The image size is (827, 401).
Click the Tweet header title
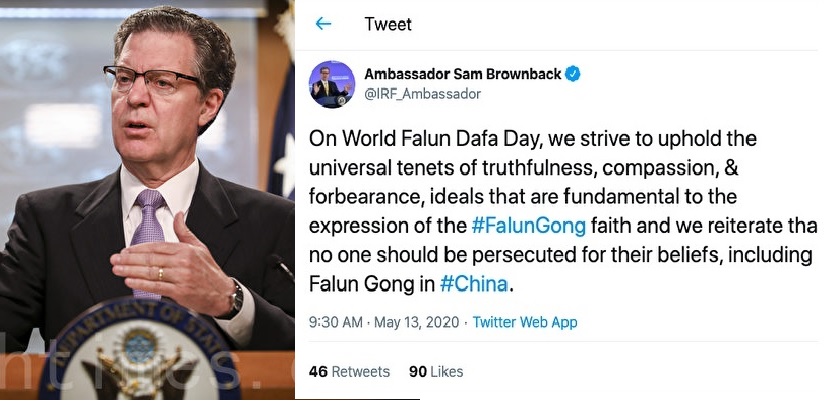(x=387, y=24)
